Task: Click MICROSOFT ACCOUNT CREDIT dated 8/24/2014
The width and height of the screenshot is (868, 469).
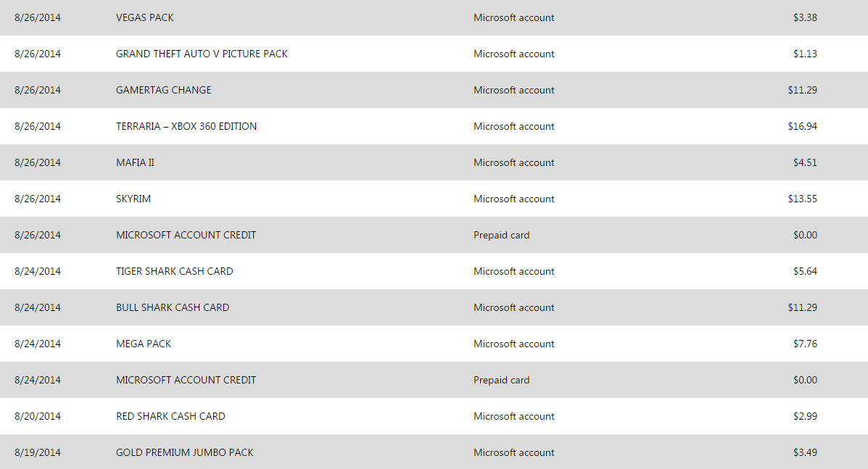Action: point(186,380)
